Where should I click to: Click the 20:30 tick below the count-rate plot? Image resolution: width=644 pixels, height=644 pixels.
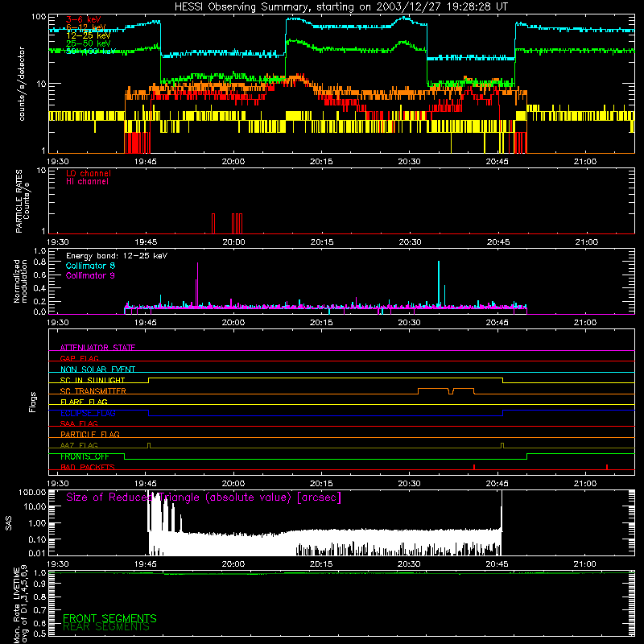click(x=409, y=162)
